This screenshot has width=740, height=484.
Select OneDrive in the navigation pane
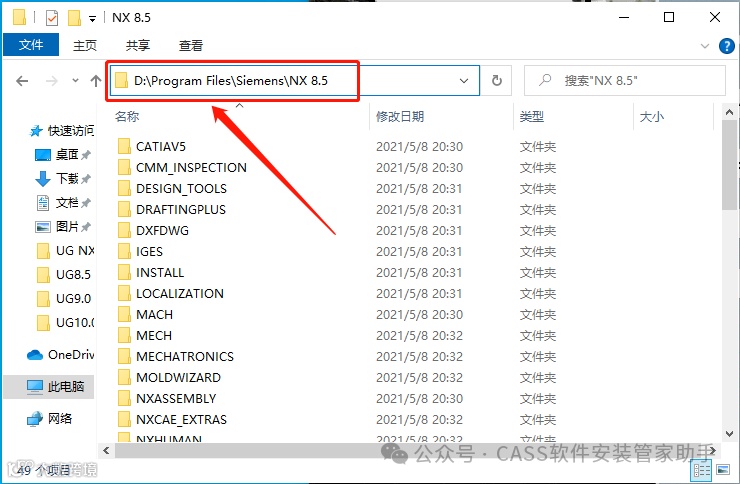coord(60,355)
